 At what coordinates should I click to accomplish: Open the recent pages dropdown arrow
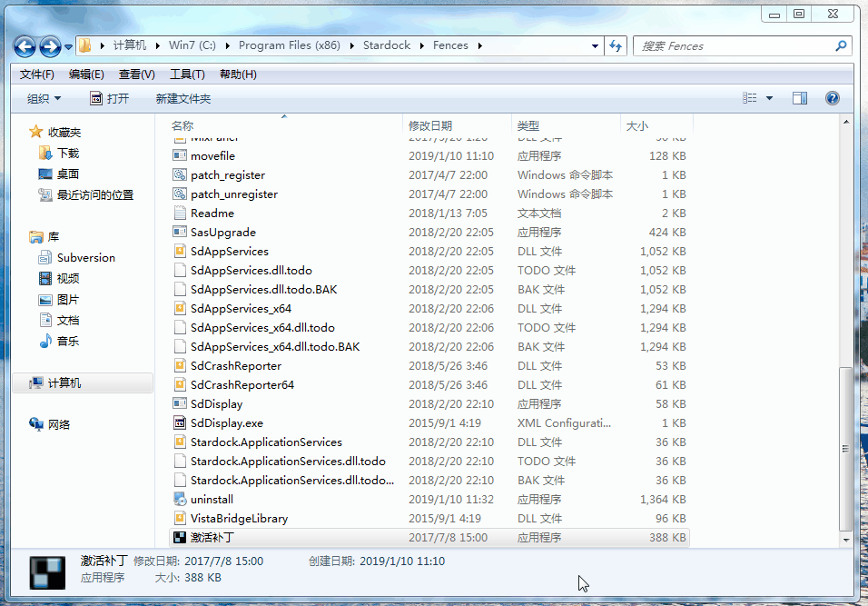click(68, 47)
